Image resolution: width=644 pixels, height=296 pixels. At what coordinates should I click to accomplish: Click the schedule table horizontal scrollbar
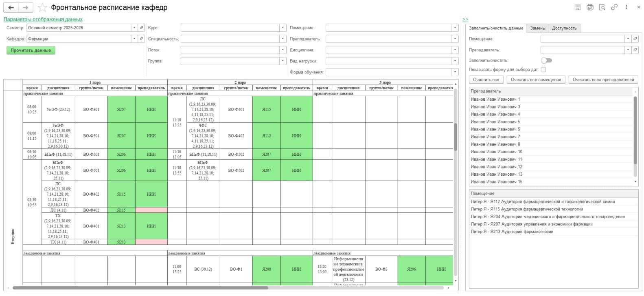coord(140,288)
